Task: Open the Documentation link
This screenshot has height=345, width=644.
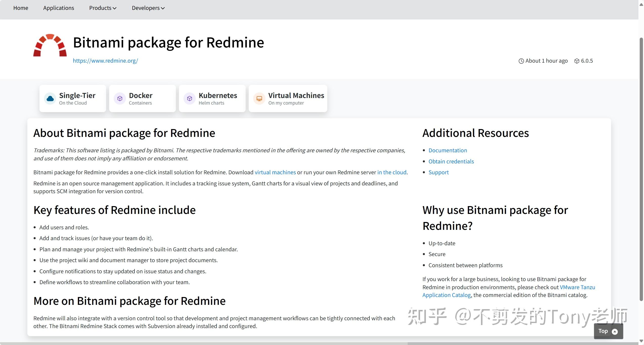Action: tap(448, 150)
